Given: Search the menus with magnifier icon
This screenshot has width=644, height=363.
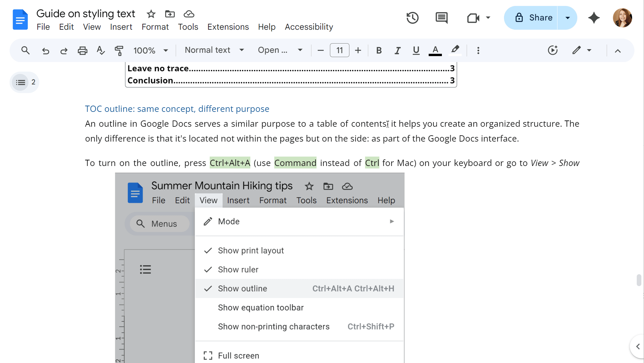Looking at the screenshot, I should click(25, 50).
